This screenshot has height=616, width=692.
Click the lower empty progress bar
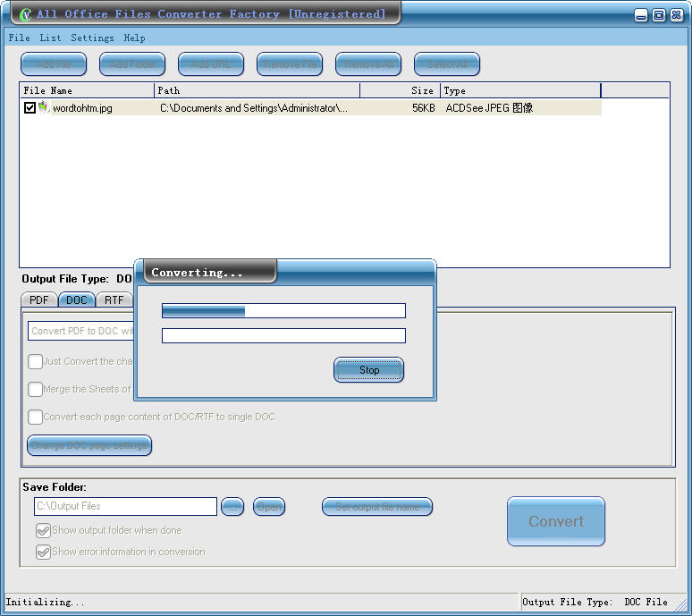click(x=283, y=336)
